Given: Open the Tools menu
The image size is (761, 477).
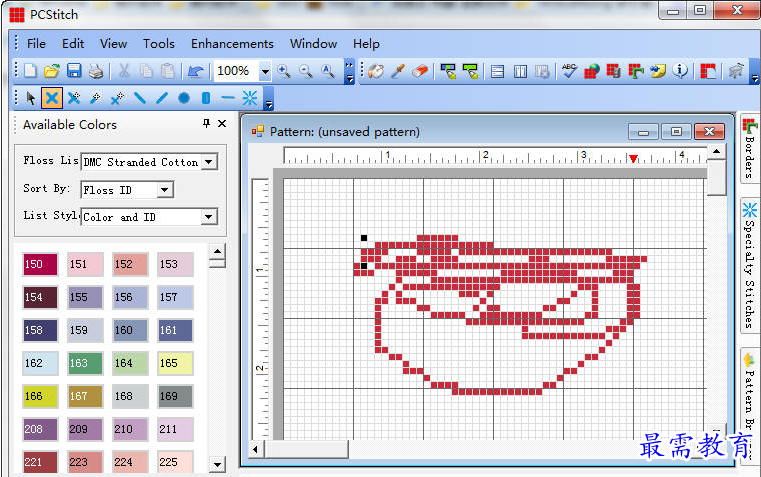Looking at the screenshot, I should (159, 44).
